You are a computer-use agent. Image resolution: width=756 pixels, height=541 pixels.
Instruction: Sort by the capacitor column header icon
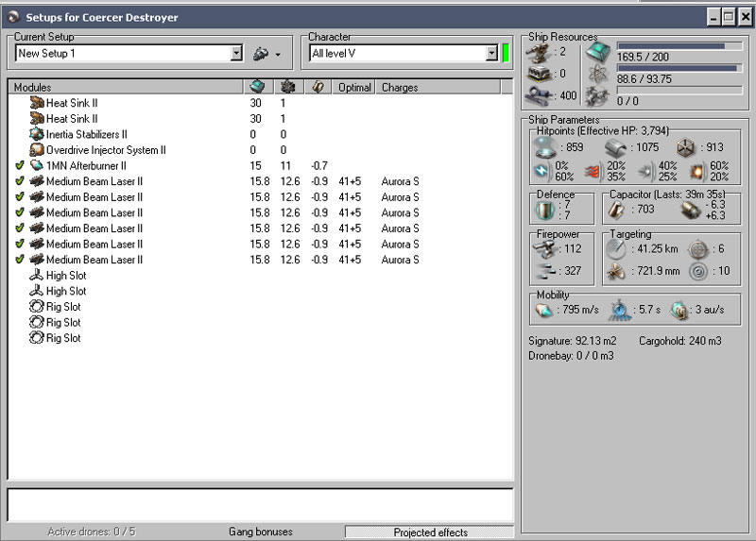click(318, 87)
